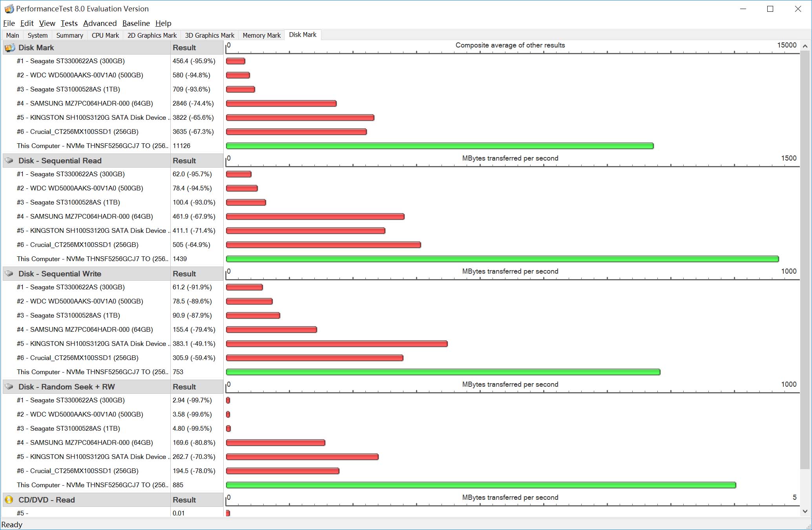Click the PerformanceTest app icon in title bar
812x530 pixels.
tap(9, 9)
